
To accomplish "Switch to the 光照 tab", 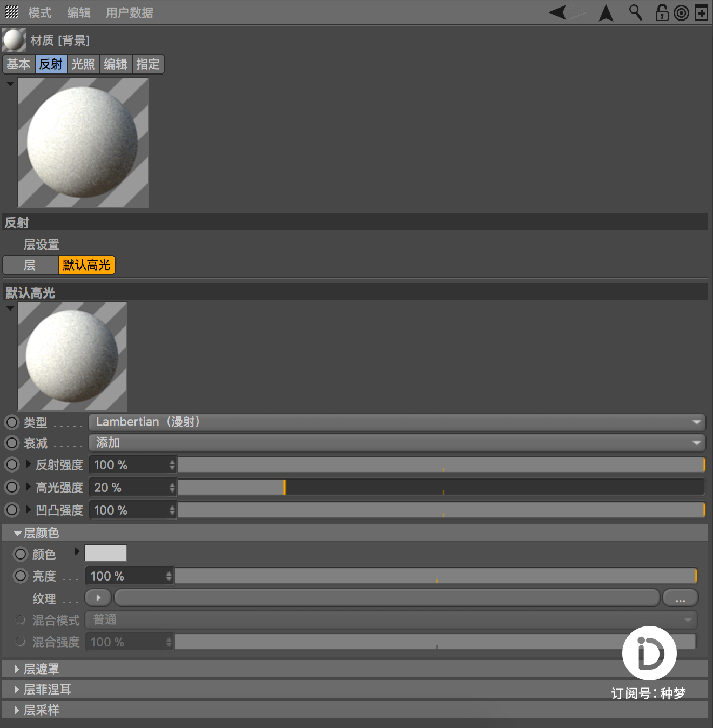I will pos(83,64).
